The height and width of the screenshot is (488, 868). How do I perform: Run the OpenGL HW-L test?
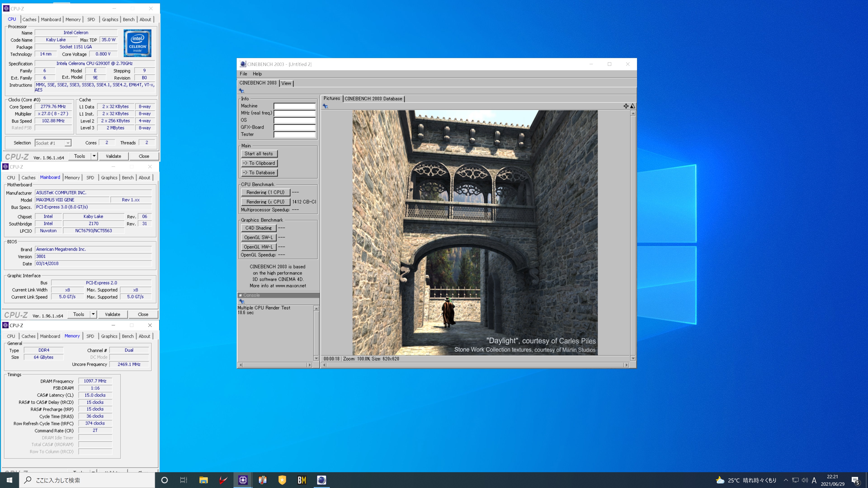[258, 247]
